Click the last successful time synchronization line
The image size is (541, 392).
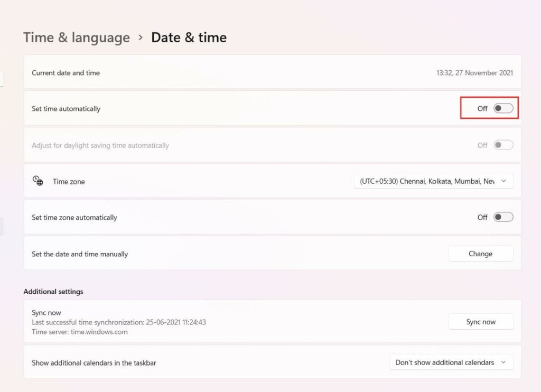click(119, 322)
